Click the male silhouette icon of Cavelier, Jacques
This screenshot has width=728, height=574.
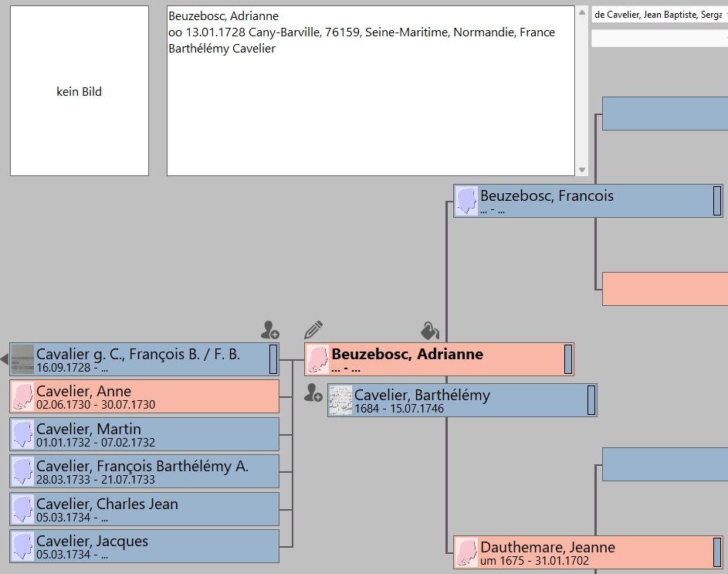click(x=22, y=546)
